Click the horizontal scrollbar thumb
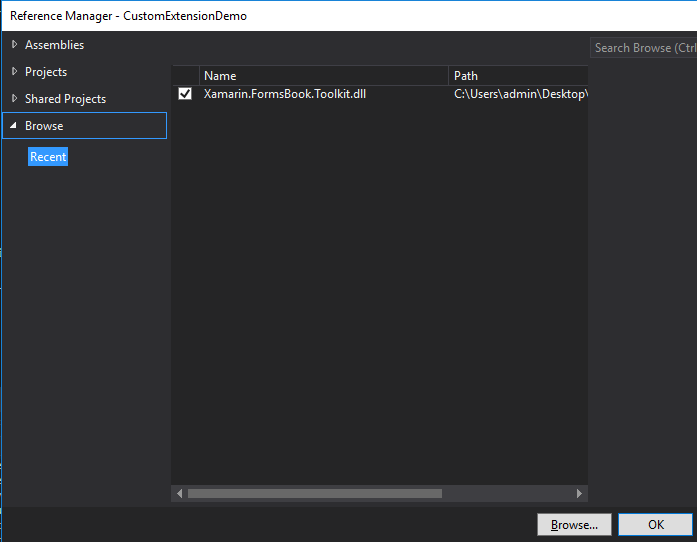697x542 pixels. point(314,493)
